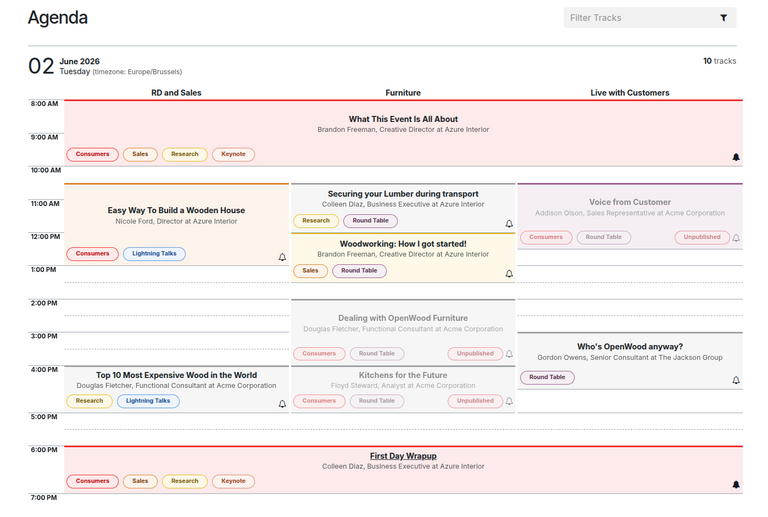Click speaker line Nicole Ford, Director at Azure Interior
Image resolution: width=768 pixels, height=517 pixels.
(176, 221)
